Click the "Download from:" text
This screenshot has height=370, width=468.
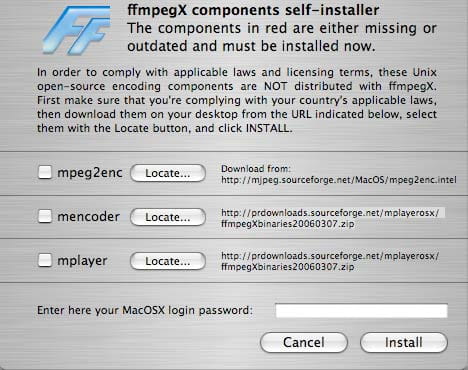click(256, 169)
